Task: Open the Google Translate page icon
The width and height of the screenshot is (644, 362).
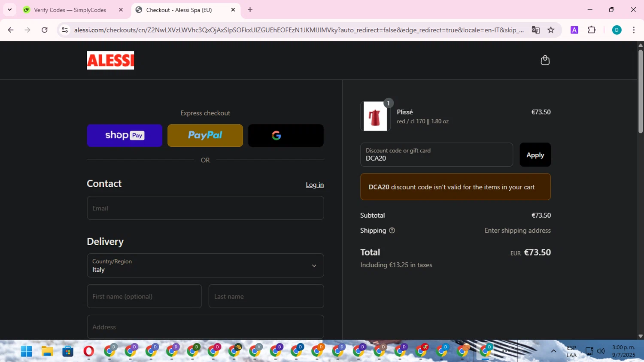Action: click(x=535, y=30)
